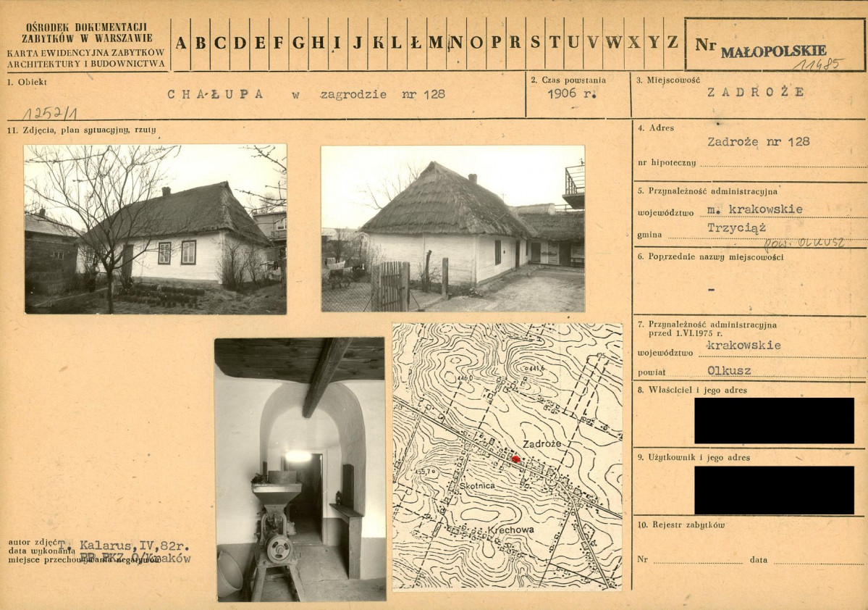Image resolution: width=868 pixels, height=610 pixels.
Task: Select the gmina Trzyciąż entry
Action: click(x=736, y=227)
